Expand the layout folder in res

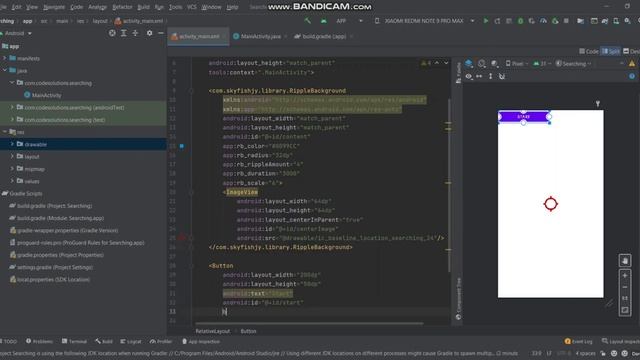(12, 156)
